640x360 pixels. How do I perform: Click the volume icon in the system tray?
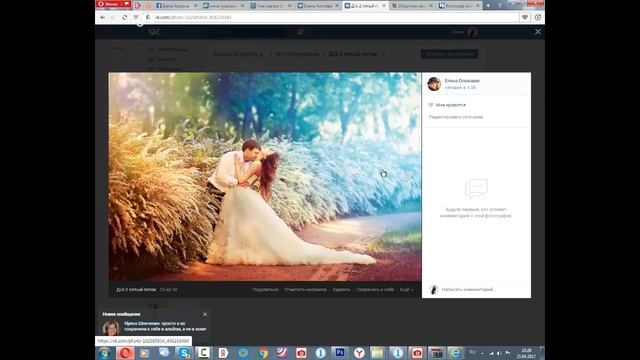click(x=499, y=353)
